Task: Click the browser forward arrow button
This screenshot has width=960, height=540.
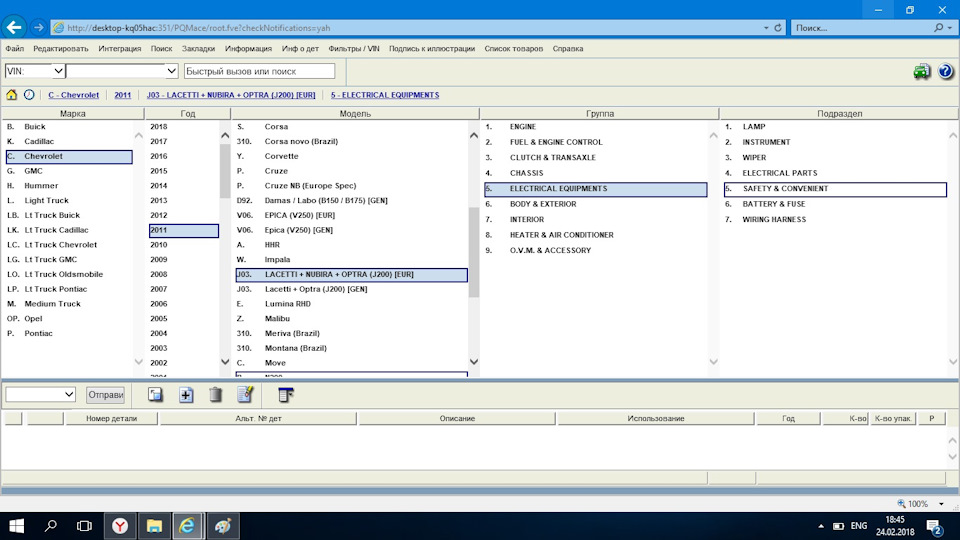Action: pos(39,28)
